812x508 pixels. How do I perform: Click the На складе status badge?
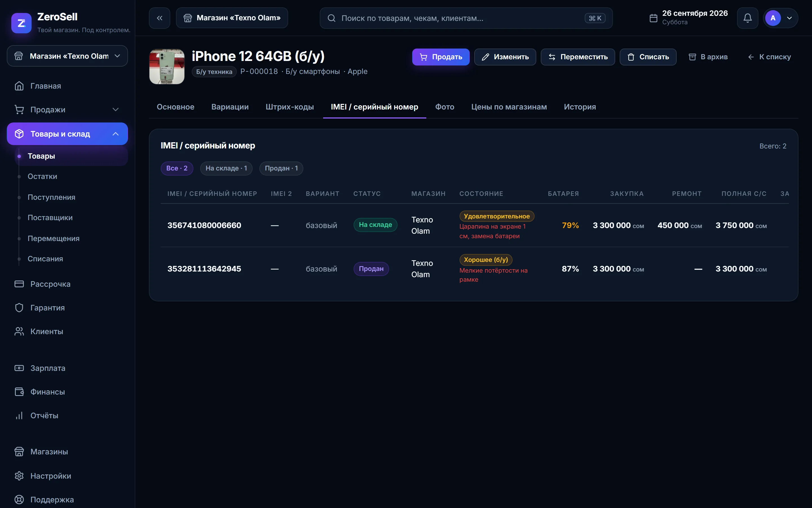[x=376, y=225]
